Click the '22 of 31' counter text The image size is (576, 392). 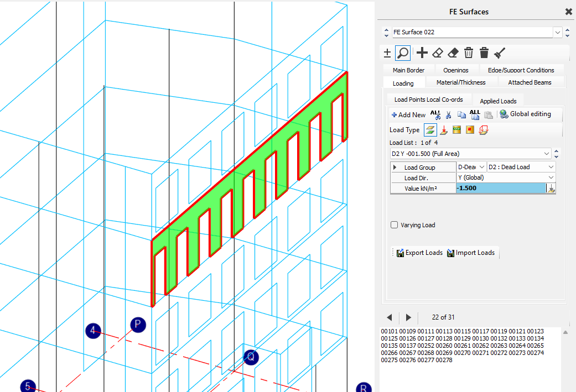pyautogui.click(x=443, y=317)
